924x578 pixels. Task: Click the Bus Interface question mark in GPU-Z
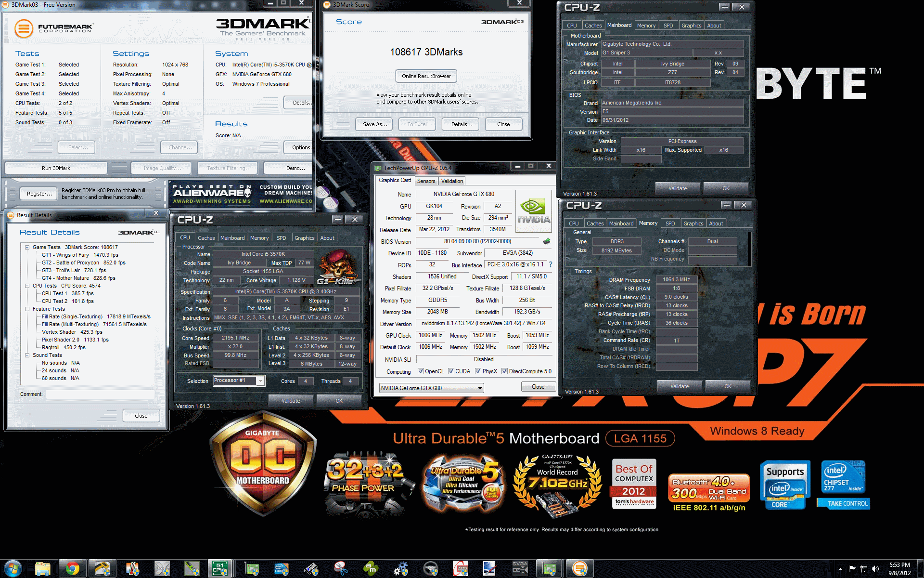(551, 264)
